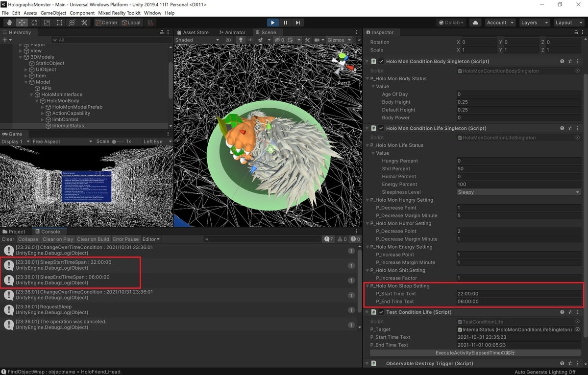Expand the limbControl tree node

click(43, 119)
